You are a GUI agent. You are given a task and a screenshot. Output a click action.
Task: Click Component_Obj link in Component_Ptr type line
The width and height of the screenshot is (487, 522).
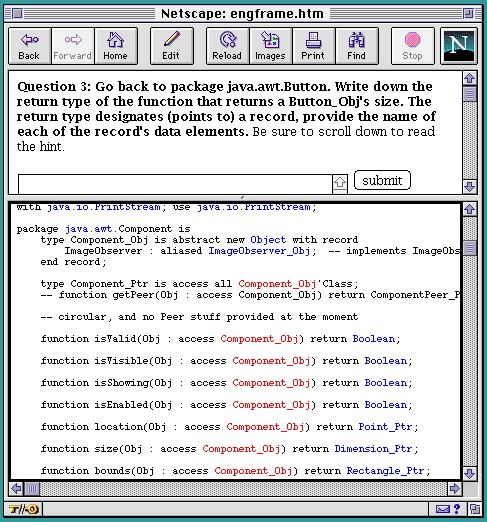pos(277,284)
